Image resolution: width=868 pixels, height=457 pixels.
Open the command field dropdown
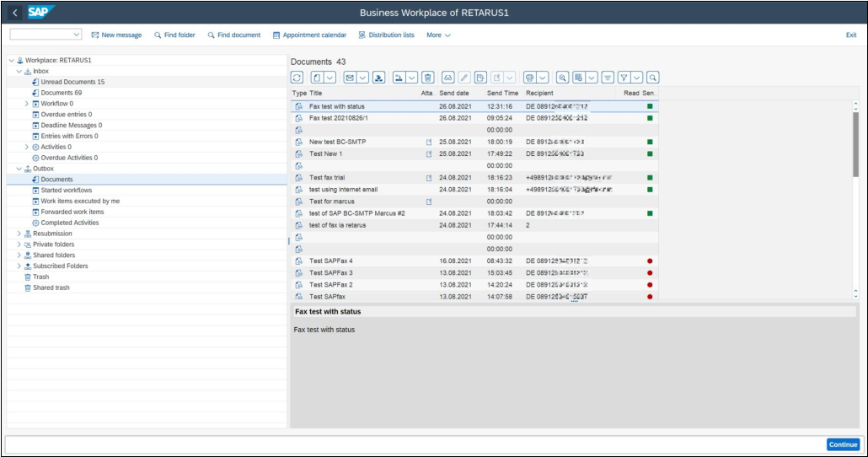pyautogui.click(x=78, y=35)
